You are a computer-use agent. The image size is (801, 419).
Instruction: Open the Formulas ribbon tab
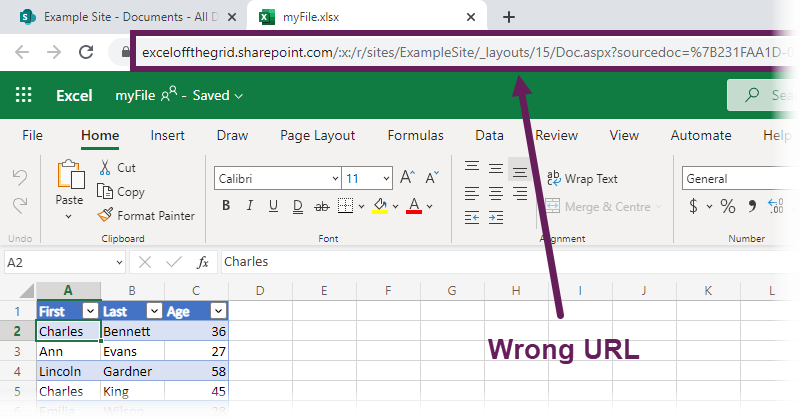[415, 135]
